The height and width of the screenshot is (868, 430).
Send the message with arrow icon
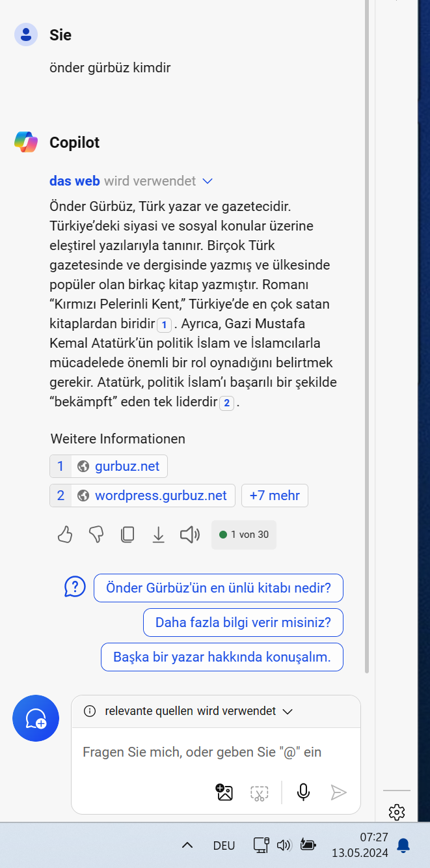pos(338,792)
